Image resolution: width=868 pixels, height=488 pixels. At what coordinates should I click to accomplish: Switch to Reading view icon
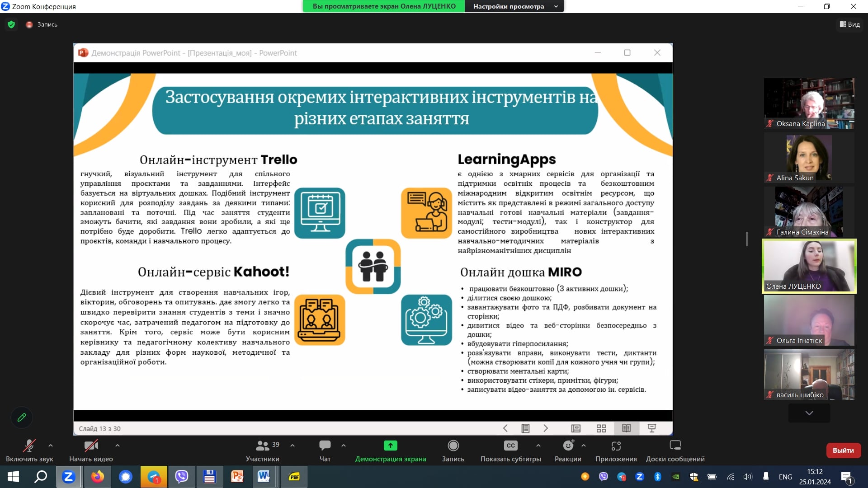click(626, 428)
